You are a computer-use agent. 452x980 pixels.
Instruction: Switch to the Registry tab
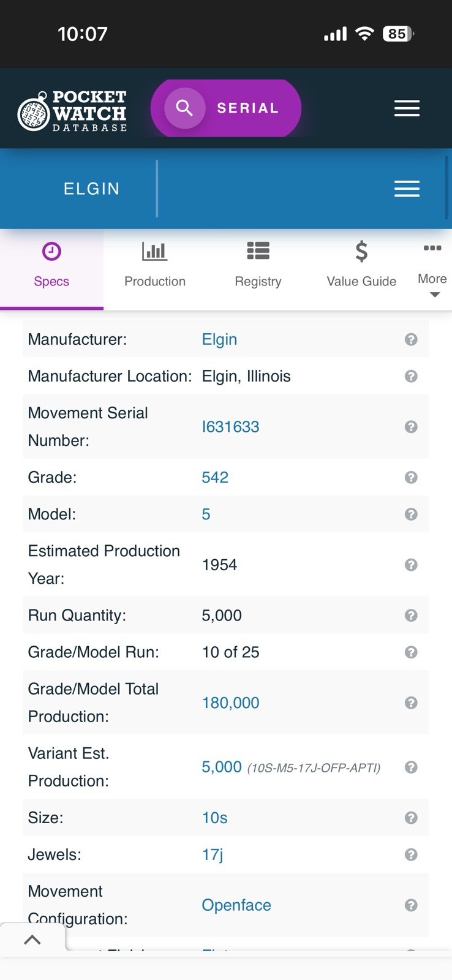[x=258, y=269]
